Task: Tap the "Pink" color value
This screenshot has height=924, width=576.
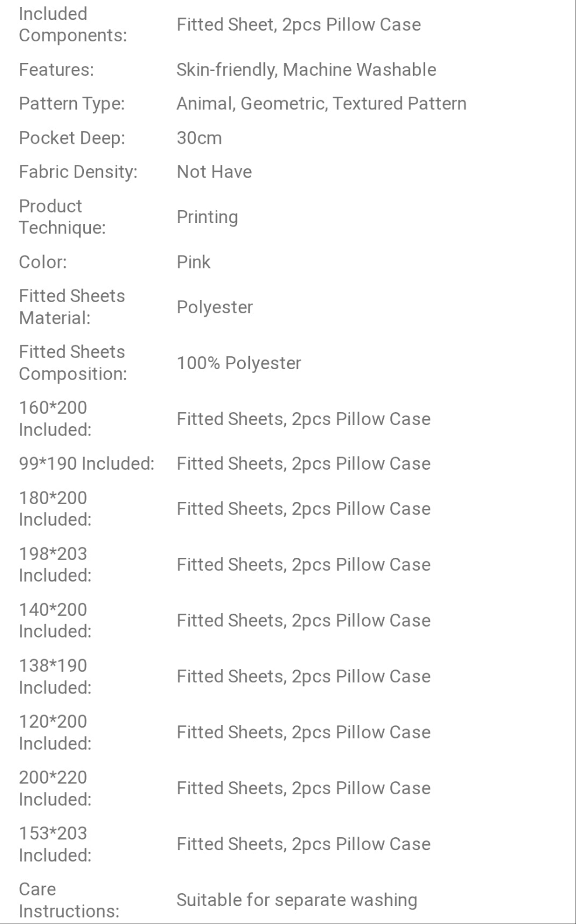Action: click(x=193, y=262)
